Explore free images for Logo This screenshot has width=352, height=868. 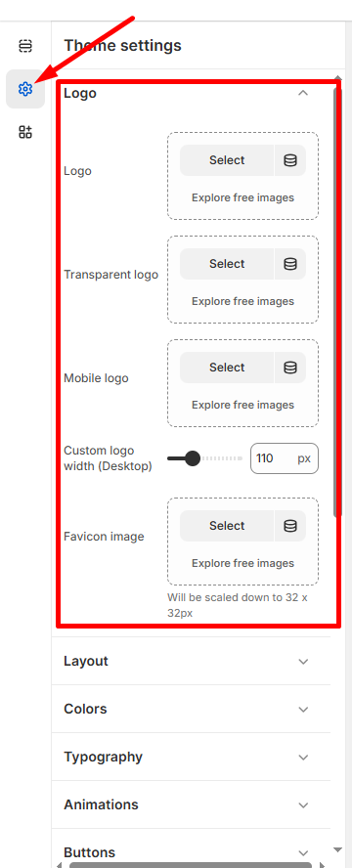pyautogui.click(x=242, y=197)
